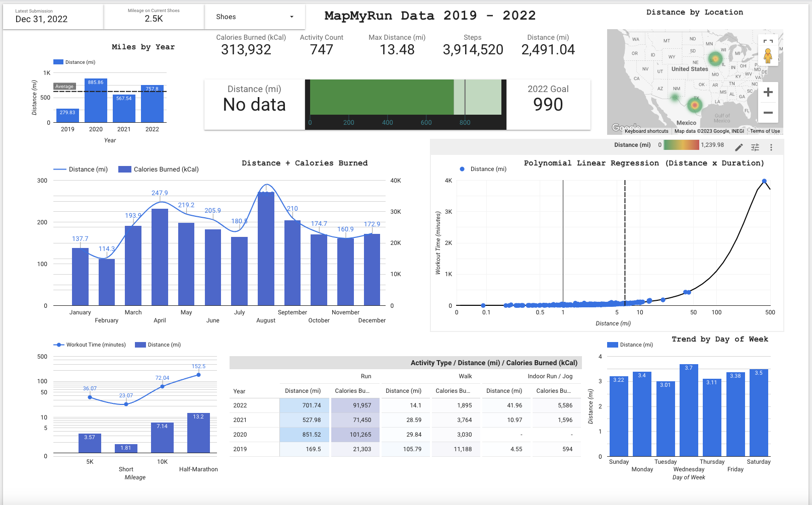Screen dimensions: 812x505
Task: Click the Indoor Run / Jog column group
Action: coord(550,376)
